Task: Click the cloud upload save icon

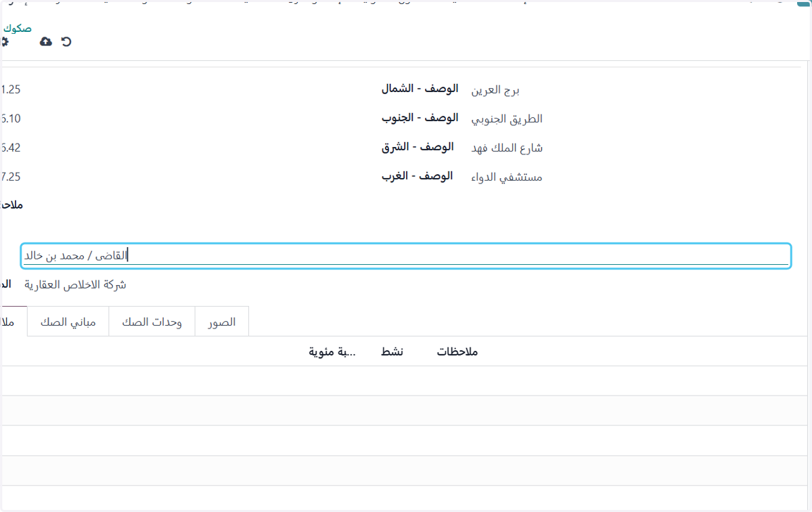Action: pos(46,42)
